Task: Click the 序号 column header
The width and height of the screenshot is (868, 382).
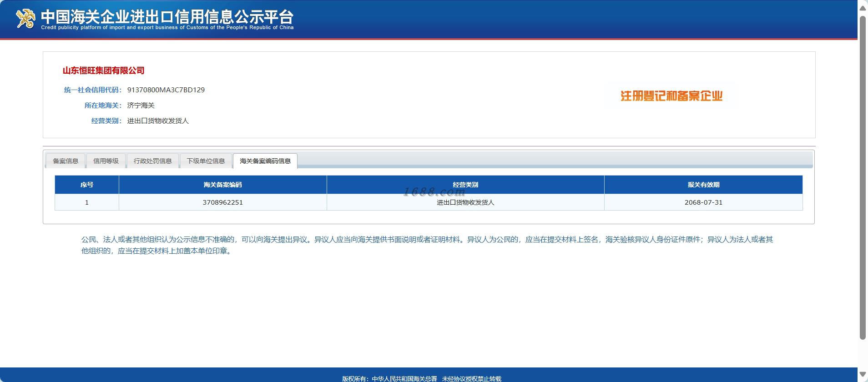Action: click(87, 185)
